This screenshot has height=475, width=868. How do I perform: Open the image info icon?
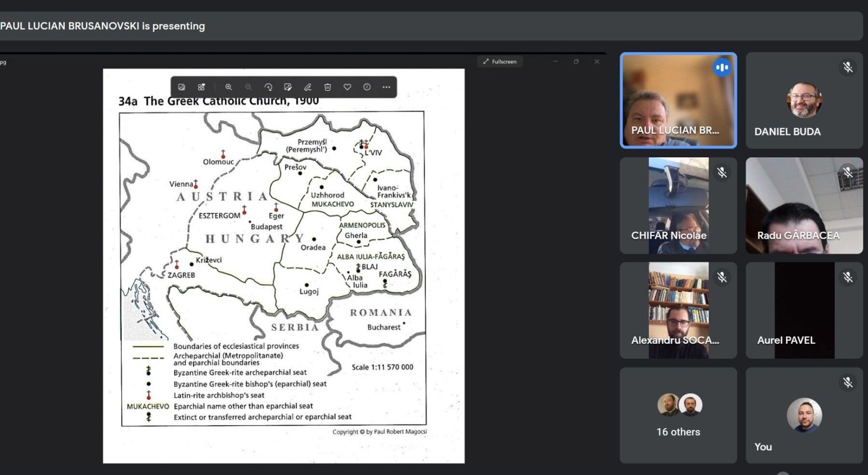pos(367,87)
